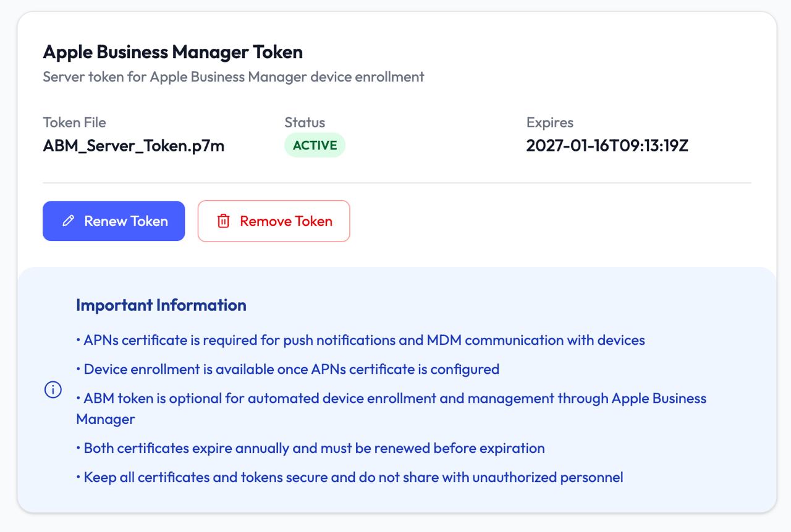Click the keep certificates secure note
Image resolution: width=791 pixels, height=532 pixels.
350,477
